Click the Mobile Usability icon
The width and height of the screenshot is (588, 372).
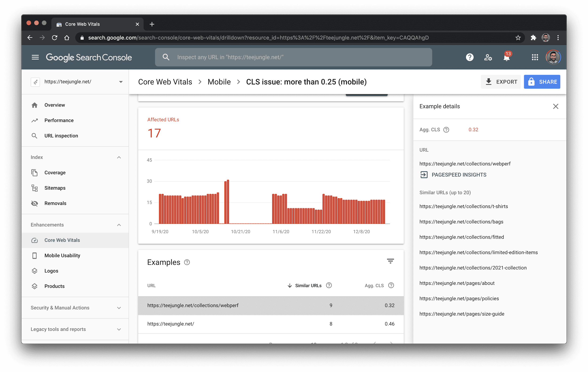(x=34, y=256)
